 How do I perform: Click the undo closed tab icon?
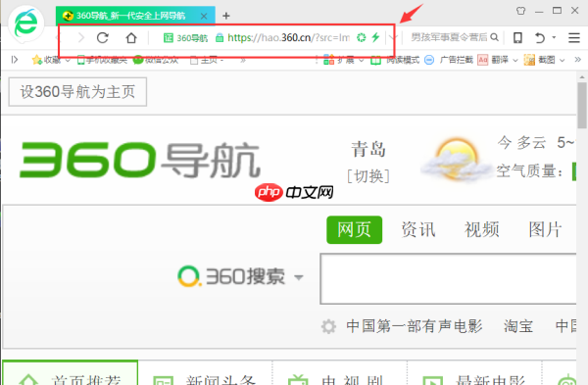click(x=540, y=37)
